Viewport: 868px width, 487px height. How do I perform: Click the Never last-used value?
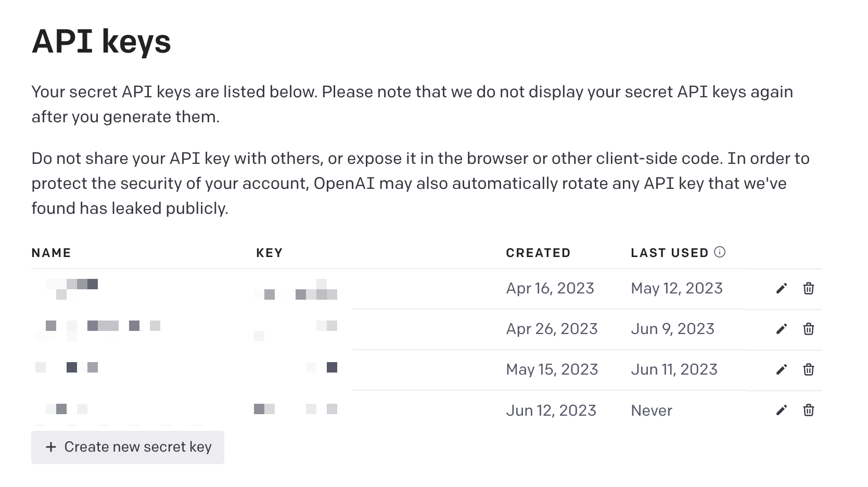click(x=652, y=411)
